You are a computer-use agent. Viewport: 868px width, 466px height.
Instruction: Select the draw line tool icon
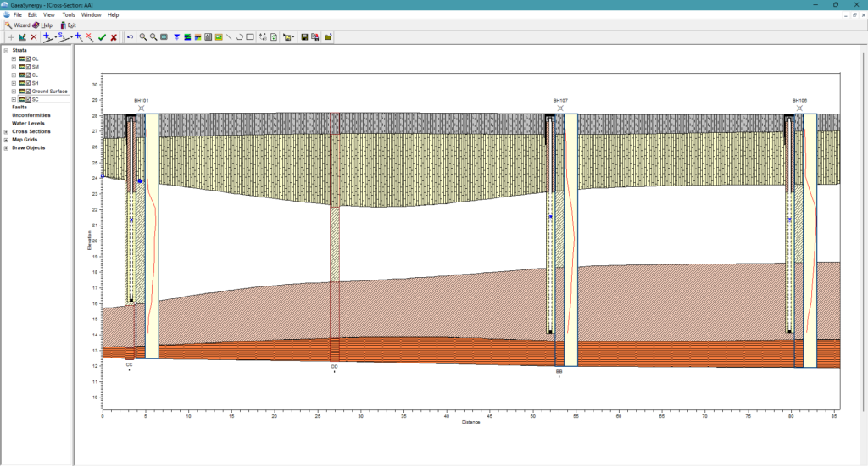tap(229, 37)
